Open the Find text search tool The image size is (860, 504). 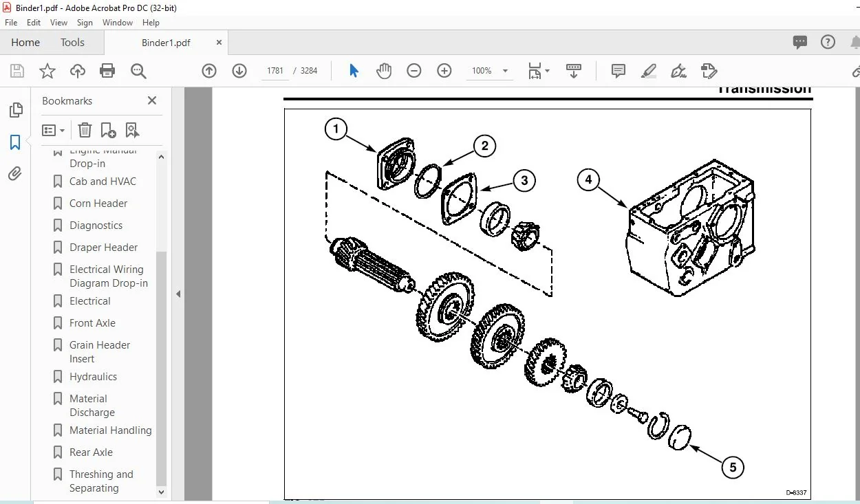pos(138,71)
